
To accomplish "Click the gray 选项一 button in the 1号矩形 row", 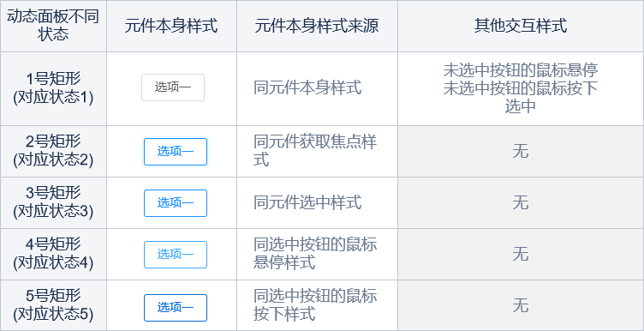I will pos(173,87).
